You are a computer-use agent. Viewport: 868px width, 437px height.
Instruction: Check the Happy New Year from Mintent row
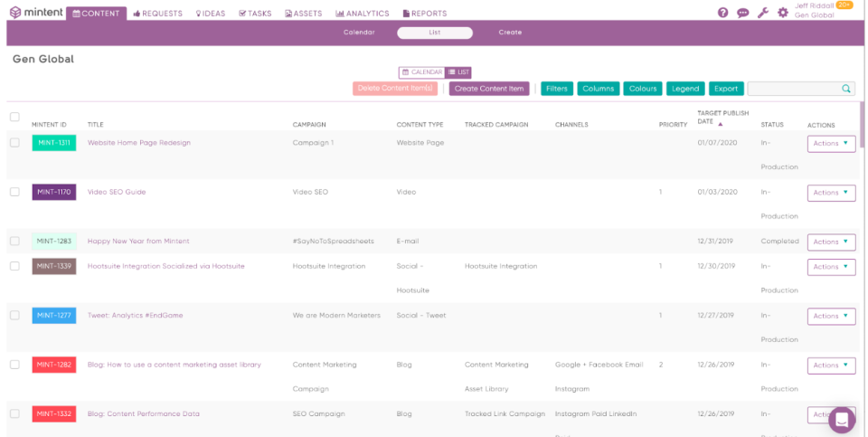(15, 242)
